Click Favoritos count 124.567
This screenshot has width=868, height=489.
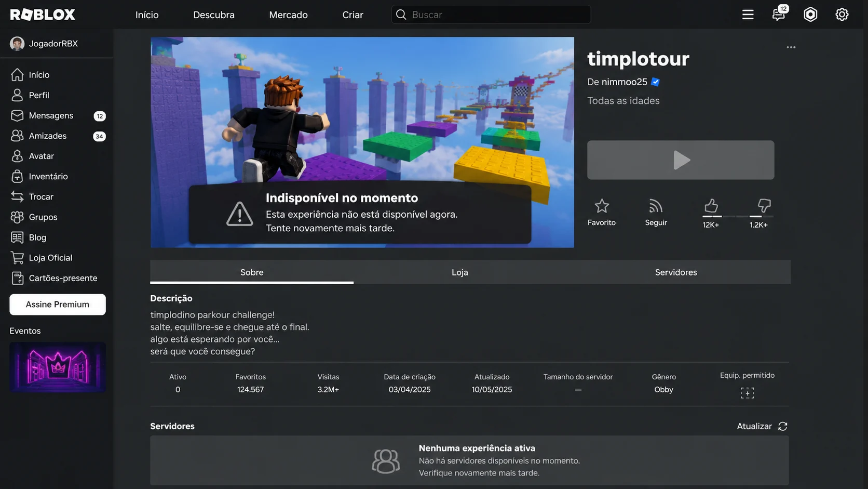250,390
